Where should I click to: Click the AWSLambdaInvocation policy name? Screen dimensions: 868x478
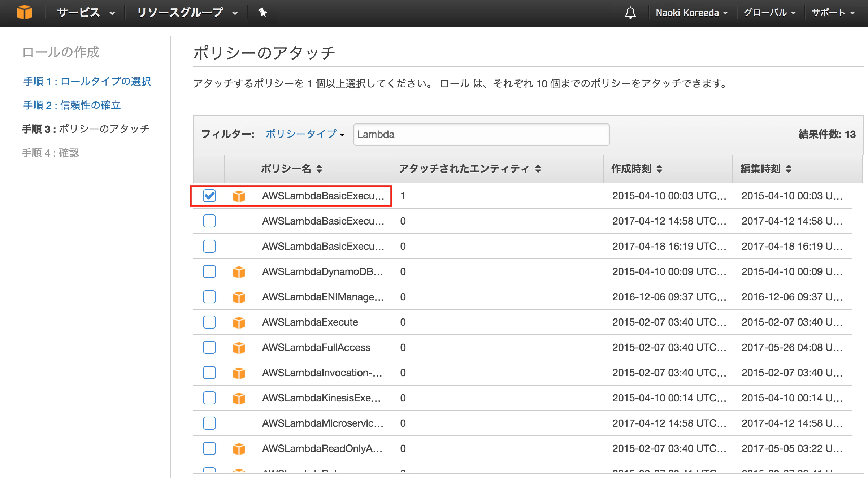coord(322,373)
